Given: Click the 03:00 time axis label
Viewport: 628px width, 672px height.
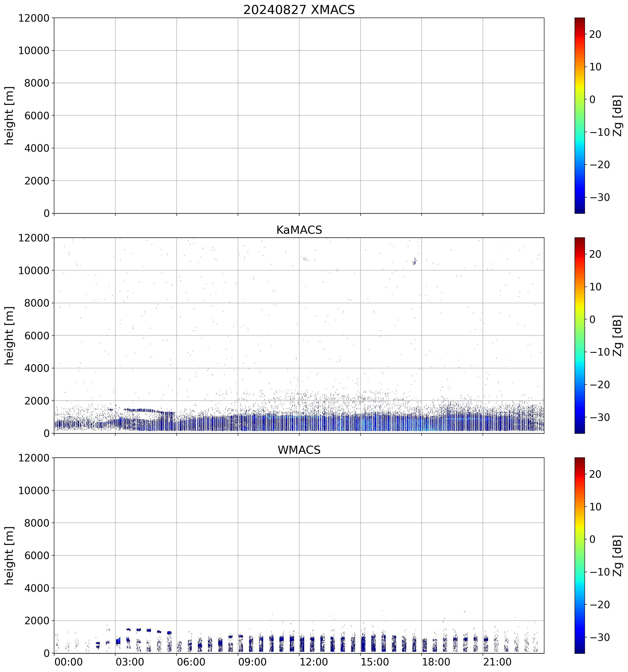Looking at the screenshot, I should [130, 662].
